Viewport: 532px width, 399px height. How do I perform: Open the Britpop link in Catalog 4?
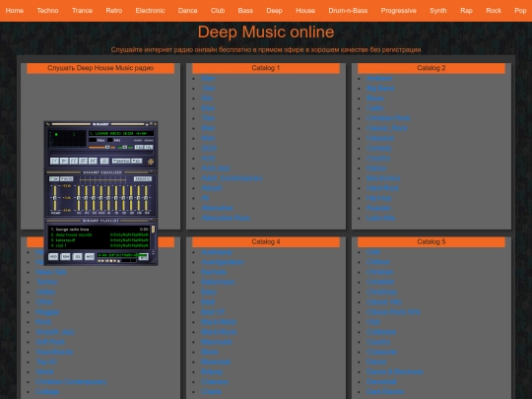click(x=212, y=371)
